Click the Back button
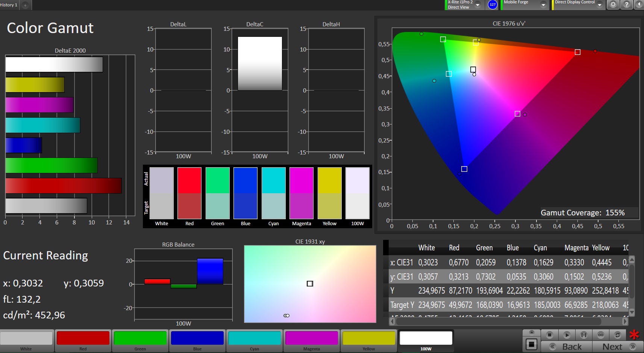 tap(567, 347)
